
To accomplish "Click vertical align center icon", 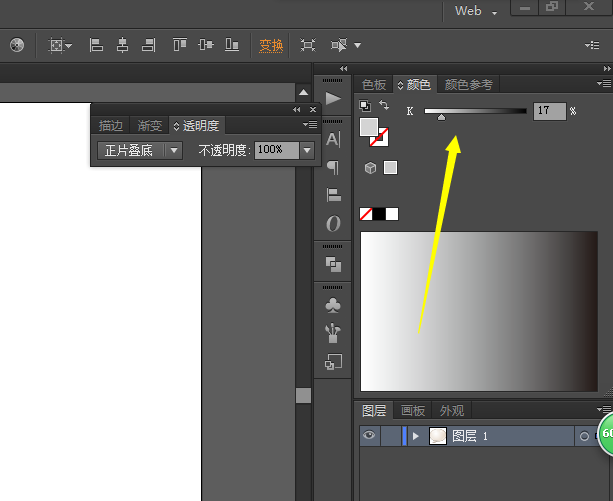I will point(206,45).
